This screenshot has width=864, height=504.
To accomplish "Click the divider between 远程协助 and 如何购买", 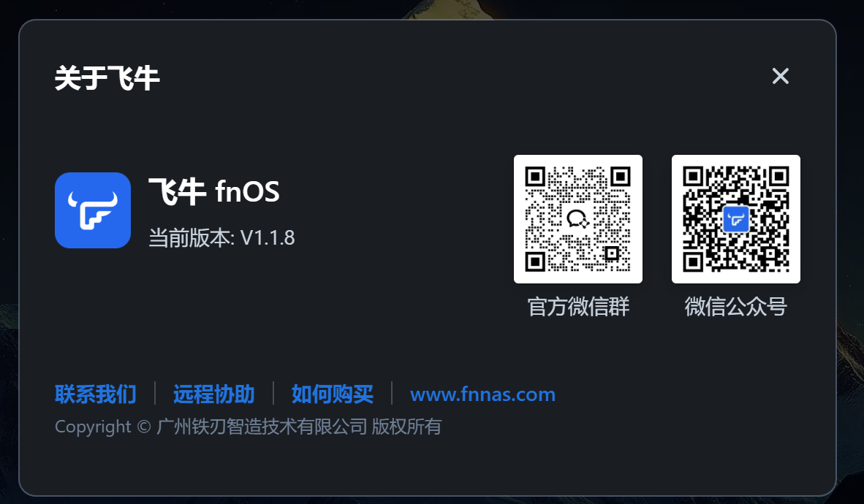I will [273, 393].
